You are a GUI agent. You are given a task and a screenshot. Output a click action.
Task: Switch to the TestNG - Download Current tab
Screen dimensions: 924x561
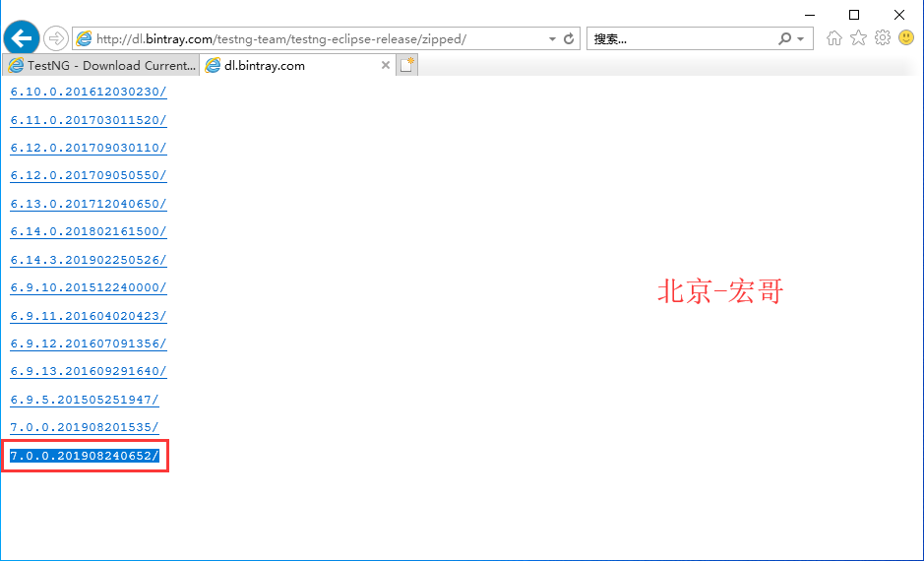100,65
